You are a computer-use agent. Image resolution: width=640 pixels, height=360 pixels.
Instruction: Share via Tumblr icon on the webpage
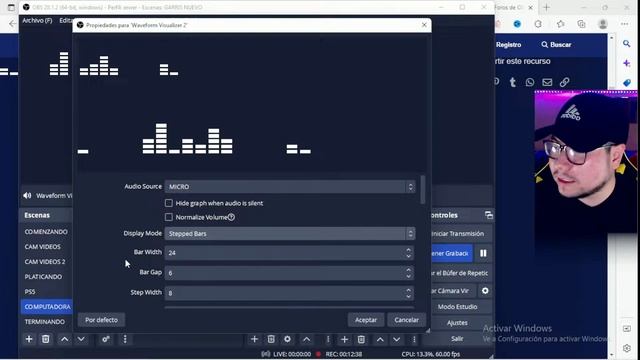click(x=513, y=82)
